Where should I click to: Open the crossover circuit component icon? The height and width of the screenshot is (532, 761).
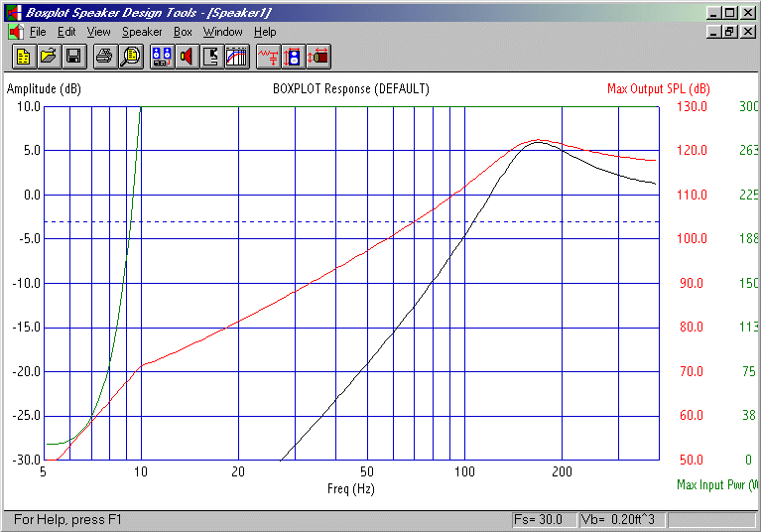(x=269, y=57)
